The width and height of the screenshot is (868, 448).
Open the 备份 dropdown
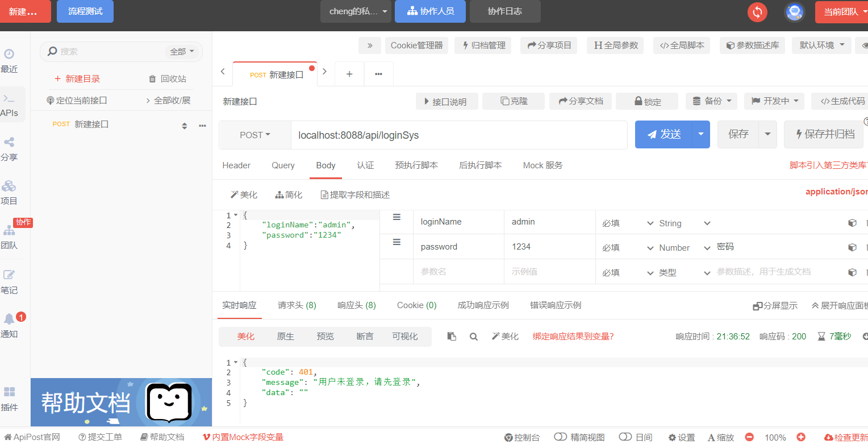point(712,101)
